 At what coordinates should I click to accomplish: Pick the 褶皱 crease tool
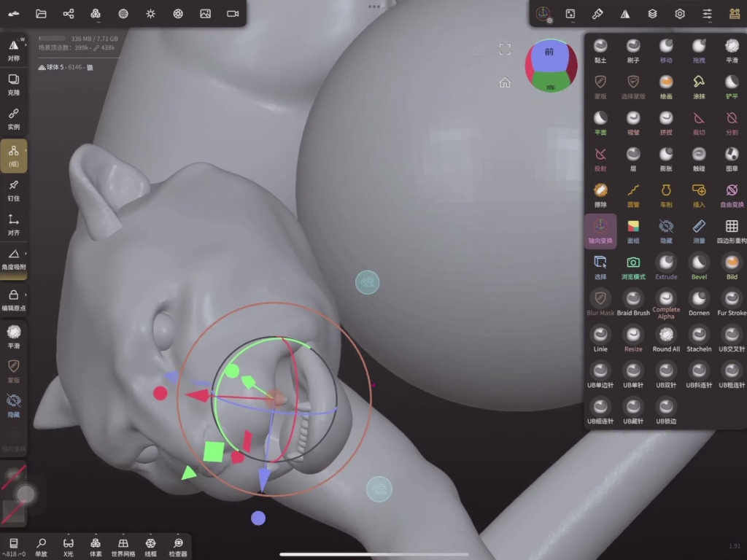633,122
